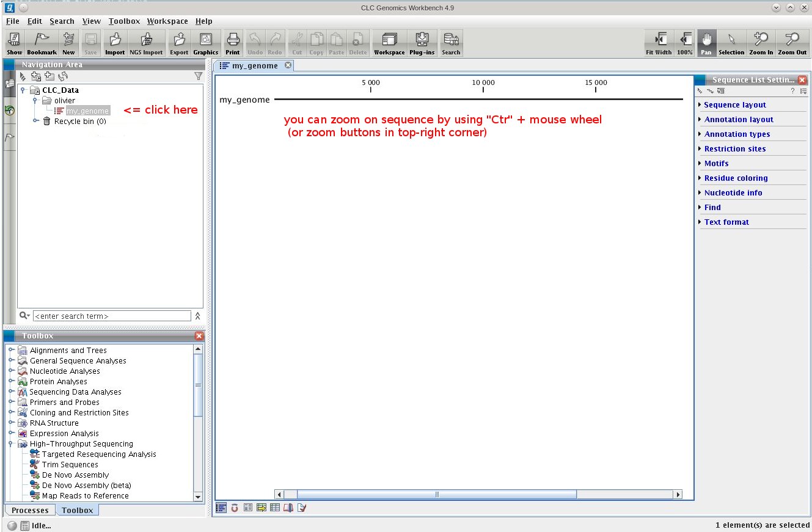Click the Print toolbar icon
Image resolution: width=812 pixels, height=532 pixels.
[x=233, y=43]
